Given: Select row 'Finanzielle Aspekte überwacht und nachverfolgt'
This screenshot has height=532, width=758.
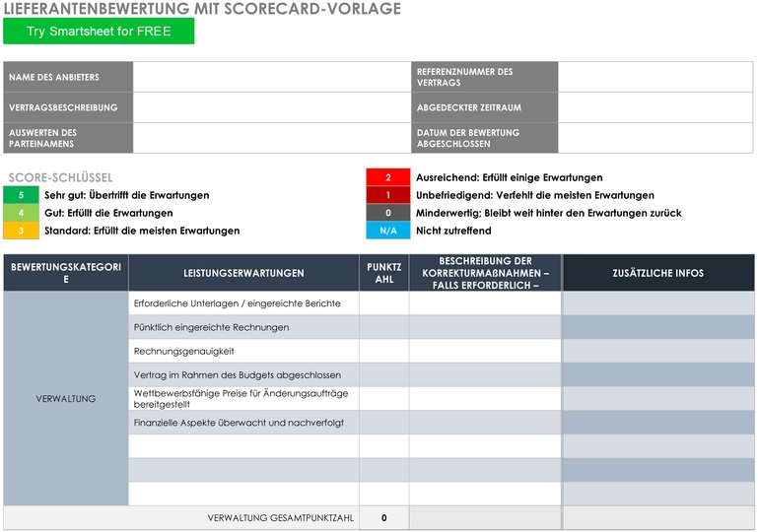Looking at the screenshot, I should (x=441, y=423).
